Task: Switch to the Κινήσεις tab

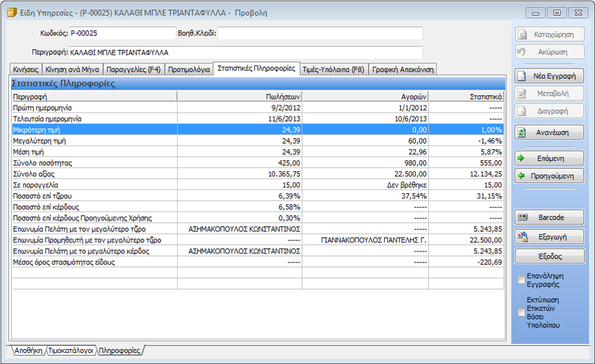Action: 26,69
